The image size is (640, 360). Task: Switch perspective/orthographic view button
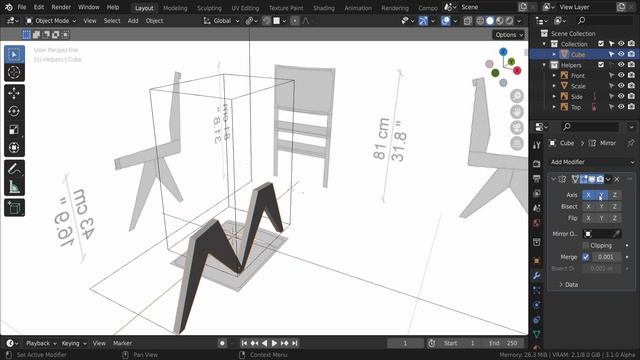tap(517, 144)
